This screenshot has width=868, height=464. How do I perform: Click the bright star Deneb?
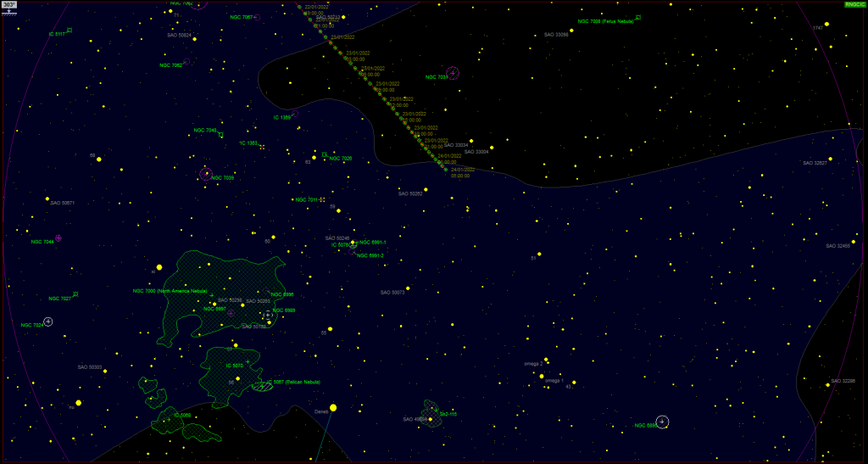[x=333, y=408]
